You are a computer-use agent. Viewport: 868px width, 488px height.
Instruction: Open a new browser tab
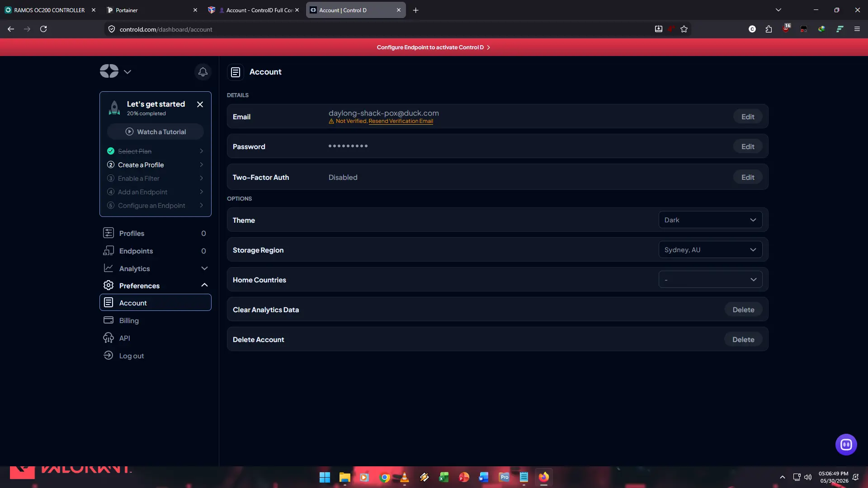(x=415, y=10)
